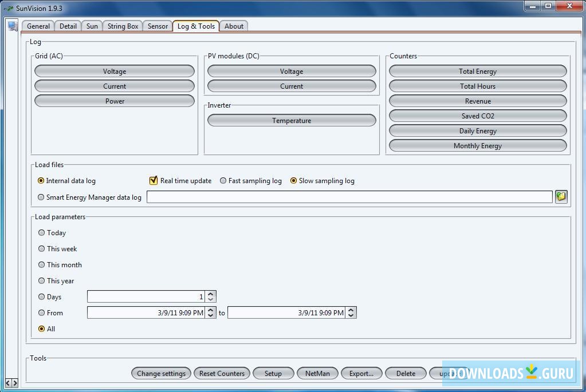
Task: Select Slow sampling log option
Action: 294,181
